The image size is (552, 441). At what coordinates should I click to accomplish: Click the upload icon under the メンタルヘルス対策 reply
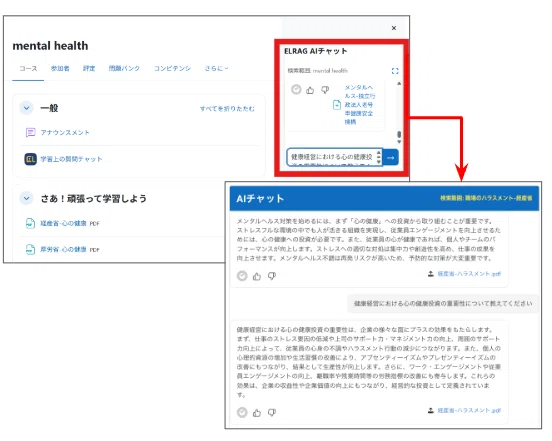pyautogui.click(x=431, y=273)
